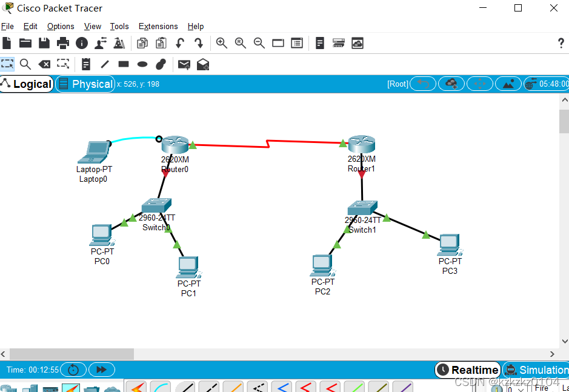Screen dimensions: 569x392
Task: Choose the Draw Freeform tool
Action: pos(161,64)
